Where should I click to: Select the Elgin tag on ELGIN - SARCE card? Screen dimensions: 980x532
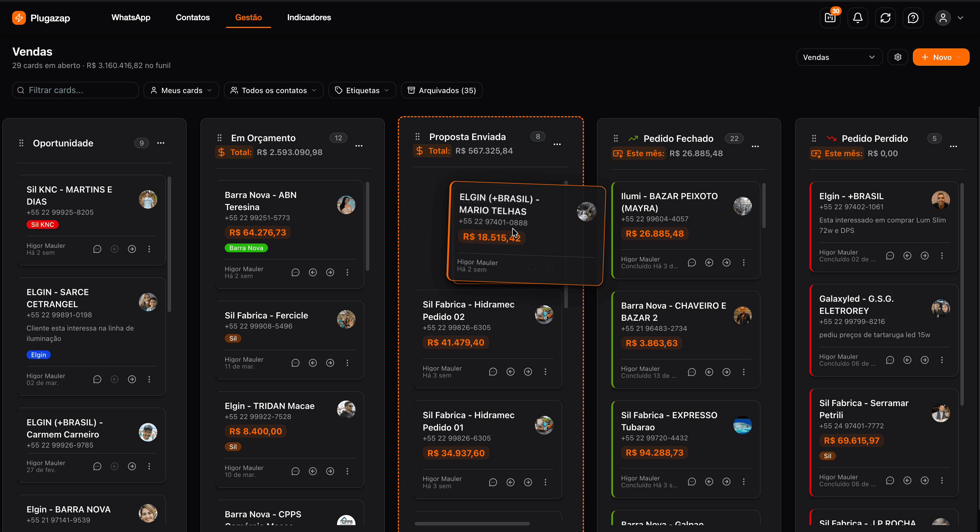[38, 354]
